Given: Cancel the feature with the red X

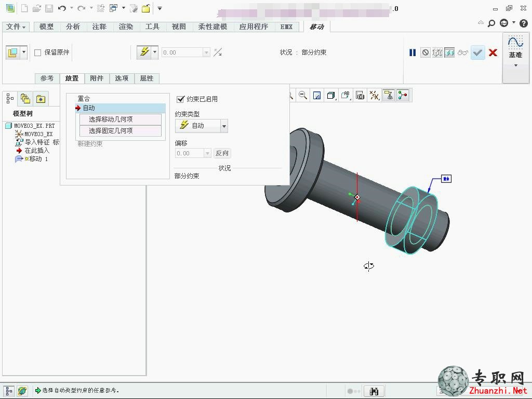Looking at the screenshot, I should (493, 52).
